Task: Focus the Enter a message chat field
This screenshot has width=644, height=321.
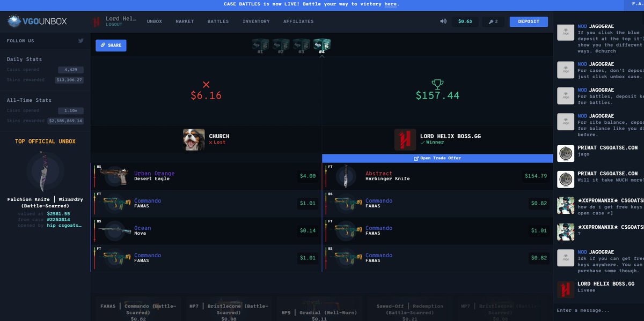Action: (x=598, y=311)
